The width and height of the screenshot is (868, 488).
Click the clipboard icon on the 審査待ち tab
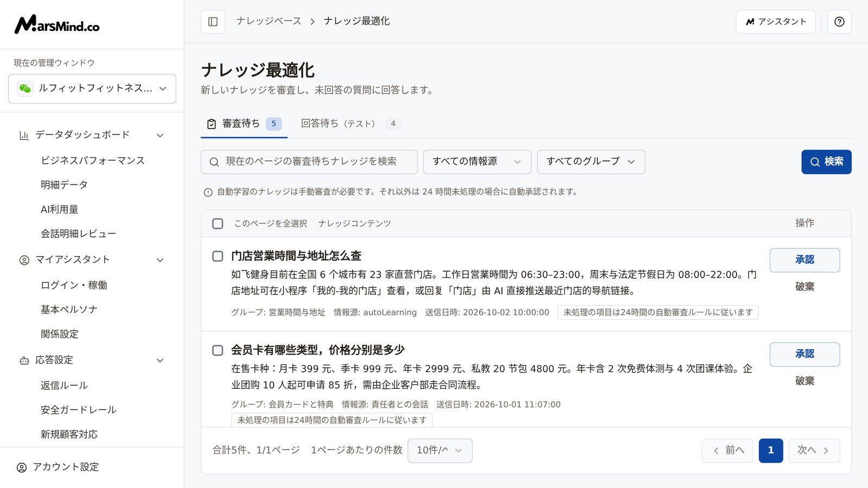[212, 124]
